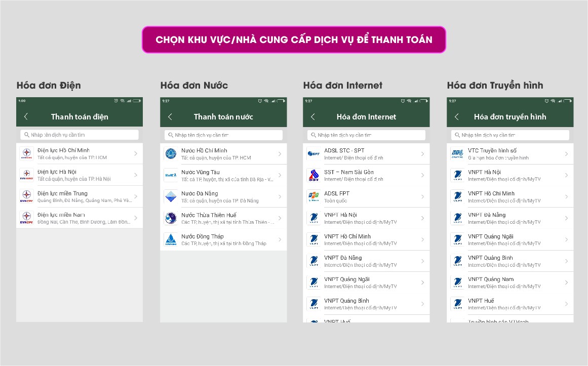The width and height of the screenshot is (588, 366).
Task: Open chevron for Điện lực Hồ Chí Minh
Action: coord(136,153)
